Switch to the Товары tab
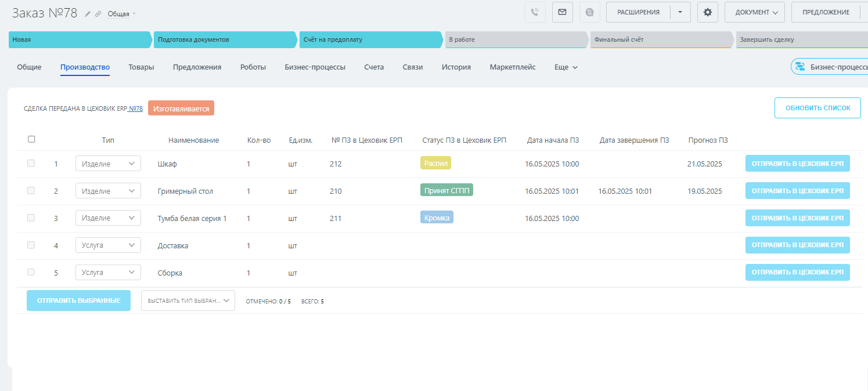The image size is (868, 391). pos(141,67)
